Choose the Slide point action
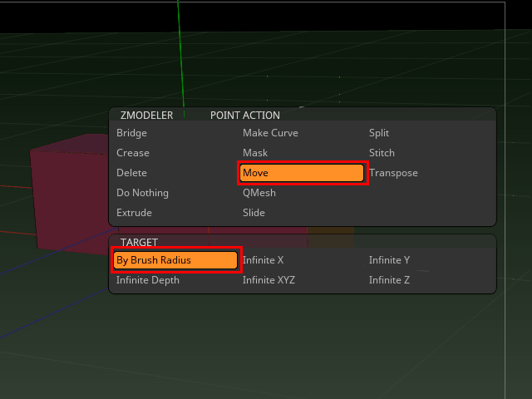 (x=254, y=213)
